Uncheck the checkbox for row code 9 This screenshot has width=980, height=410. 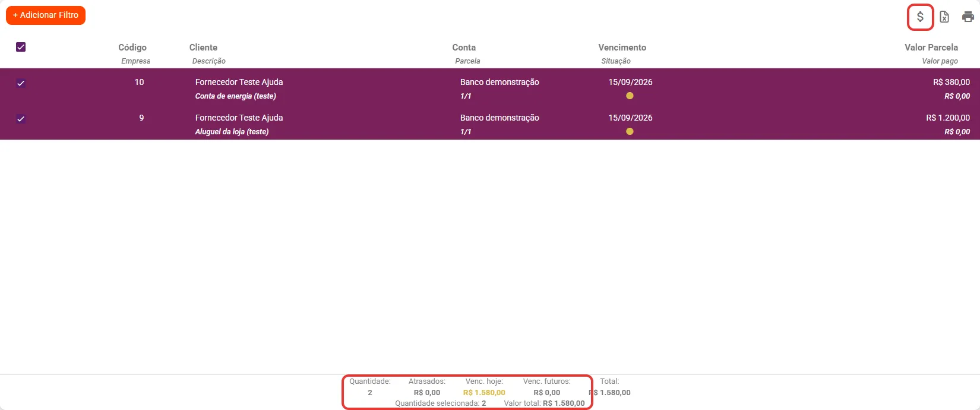[21, 119]
